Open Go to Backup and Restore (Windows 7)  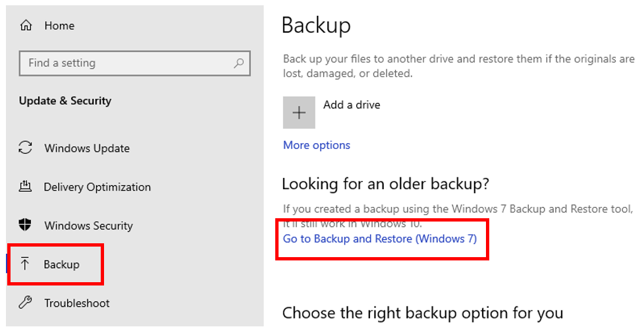tap(380, 239)
